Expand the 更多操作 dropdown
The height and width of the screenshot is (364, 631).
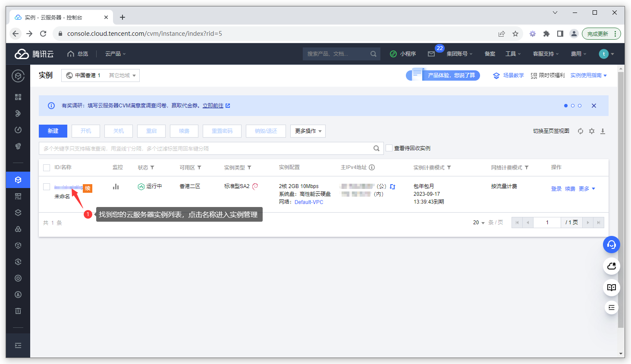click(x=308, y=131)
